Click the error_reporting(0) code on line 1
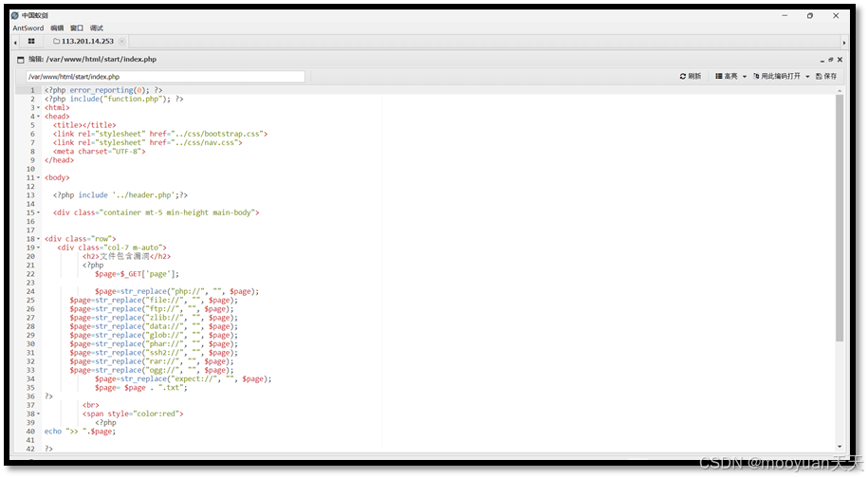Image resolution: width=868 pixels, height=478 pixels. pyautogui.click(x=109, y=90)
